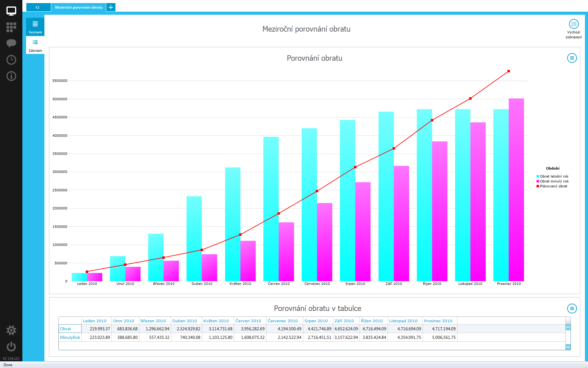Click Výchozí zobrazení sliders icon
Screen dimensions: 588x368
point(573,24)
